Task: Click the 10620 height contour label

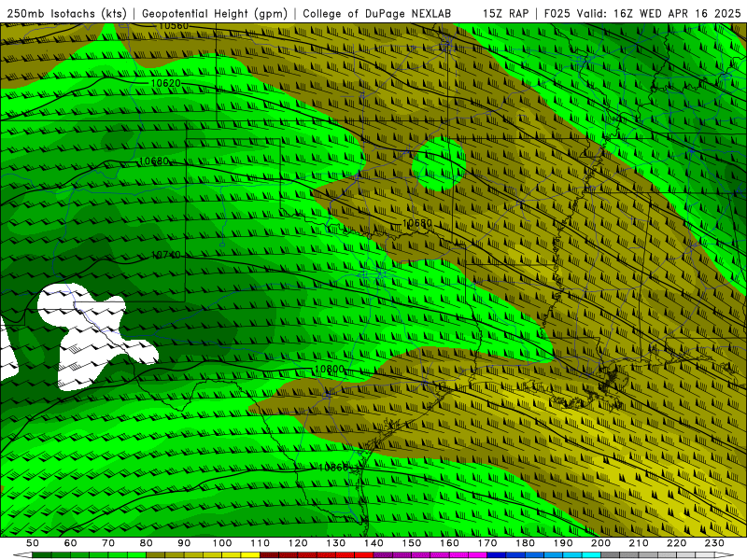Action: (166, 83)
